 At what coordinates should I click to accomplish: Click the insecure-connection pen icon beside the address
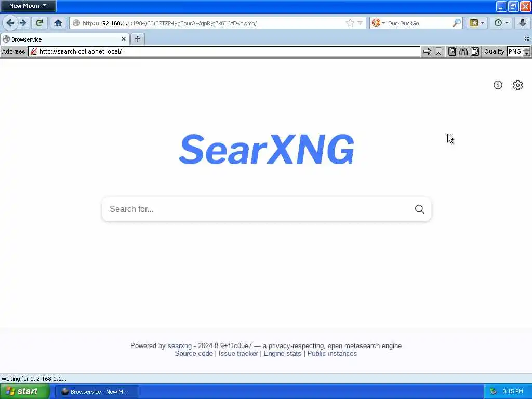(34, 51)
